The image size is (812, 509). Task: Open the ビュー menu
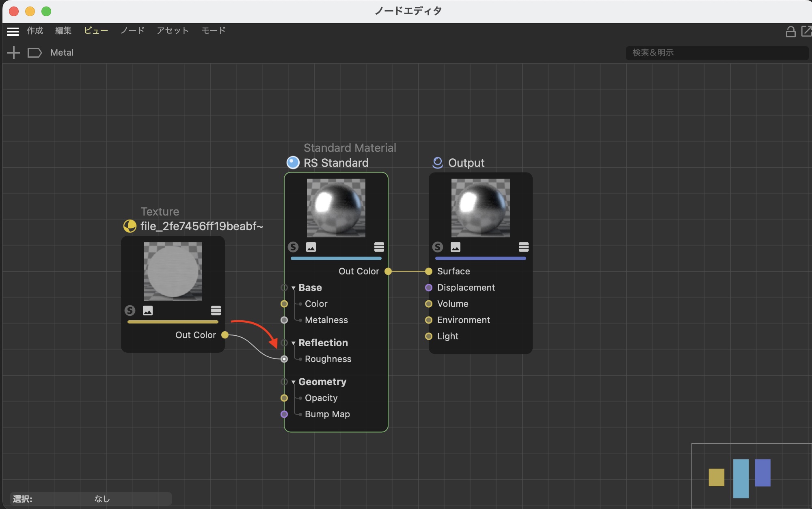coord(96,30)
